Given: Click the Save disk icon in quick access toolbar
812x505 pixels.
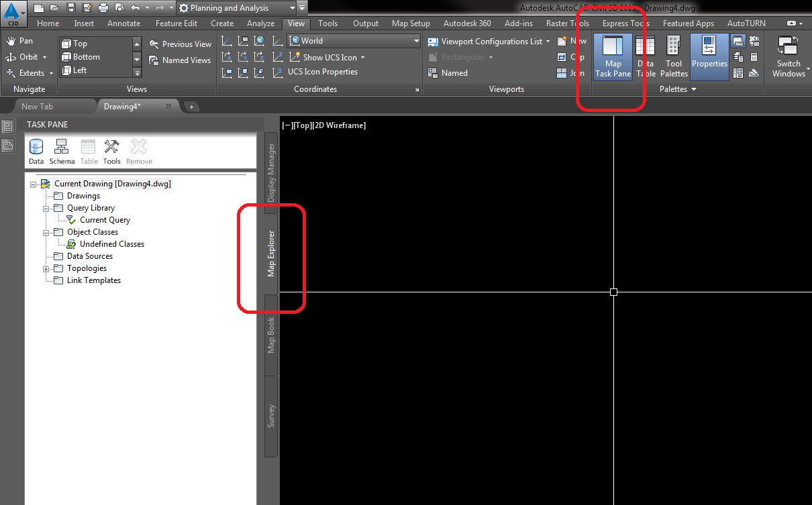Looking at the screenshot, I should coord(70,8).
